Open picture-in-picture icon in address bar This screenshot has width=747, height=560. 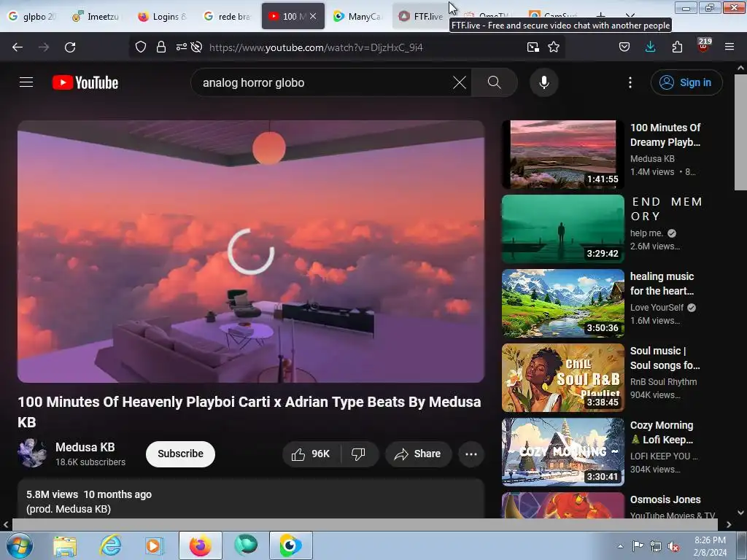533,47
